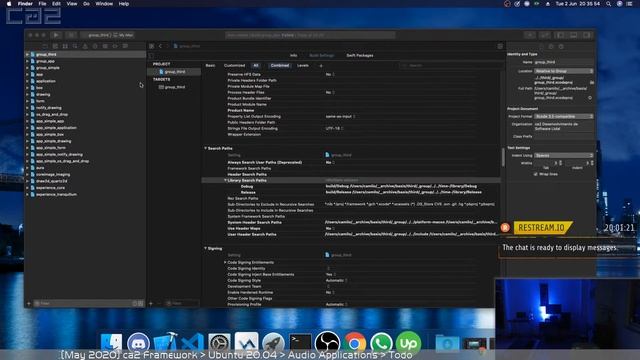
Task: Open Visual Studio Code from the Dock
Action: (192, 342)
